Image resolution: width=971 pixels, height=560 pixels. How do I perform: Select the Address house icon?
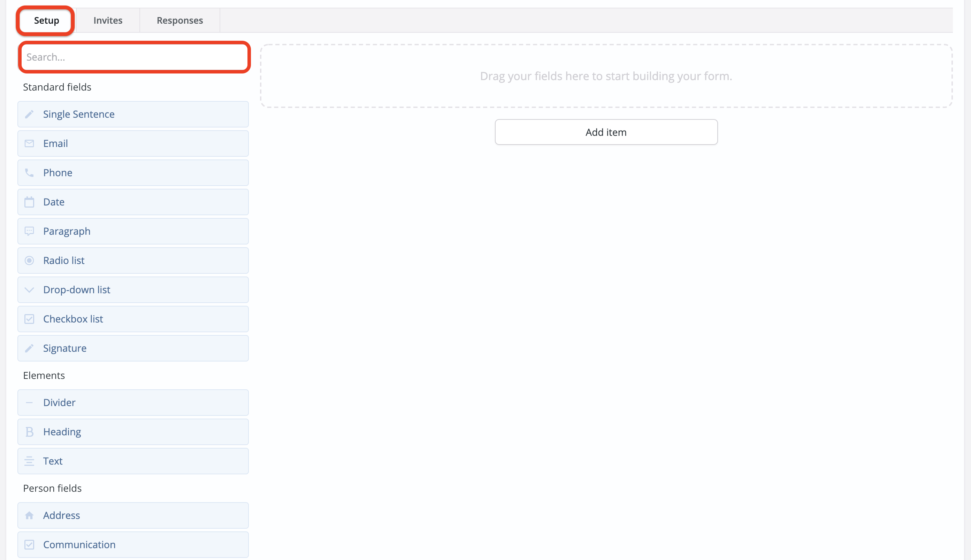pyautogui.click(x=30, y=515)
